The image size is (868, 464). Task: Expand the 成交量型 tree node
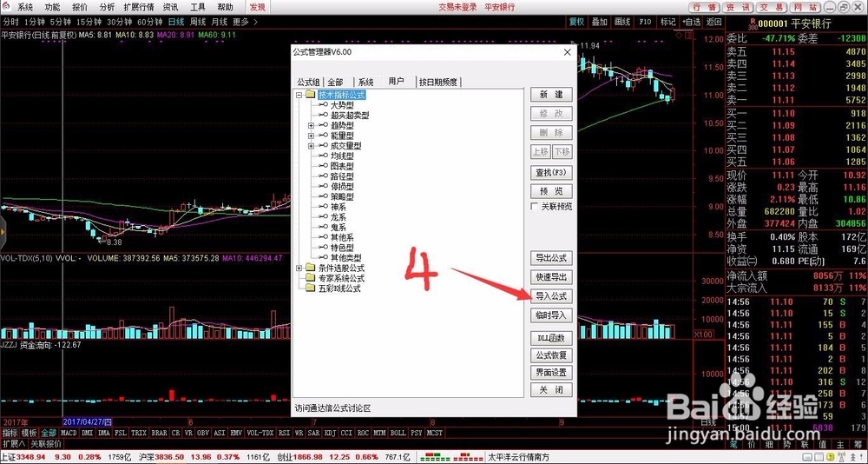point(311,146)
